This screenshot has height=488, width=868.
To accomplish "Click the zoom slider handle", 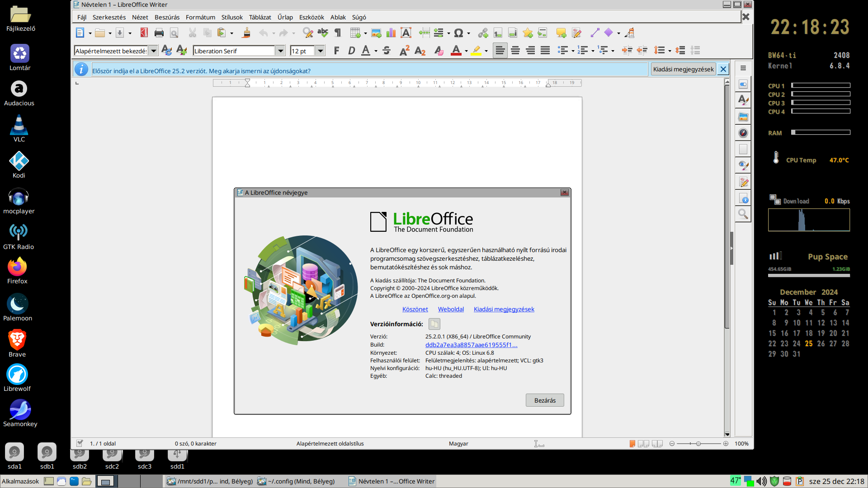I will point(698,444).
